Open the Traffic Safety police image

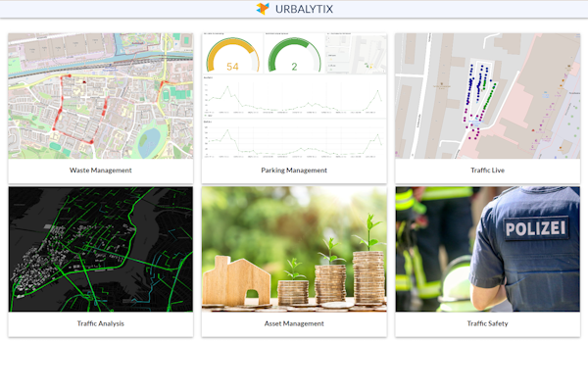pos(487,249)
